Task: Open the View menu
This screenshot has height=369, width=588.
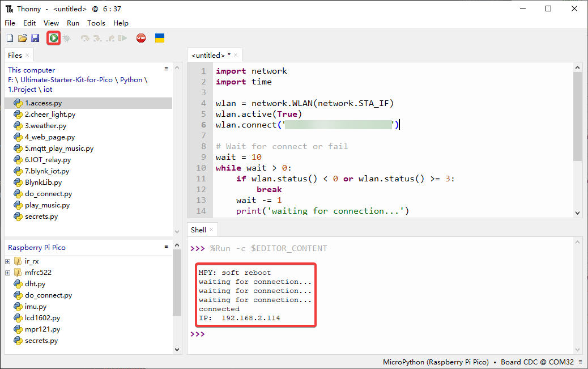Action: pos(51,23)
